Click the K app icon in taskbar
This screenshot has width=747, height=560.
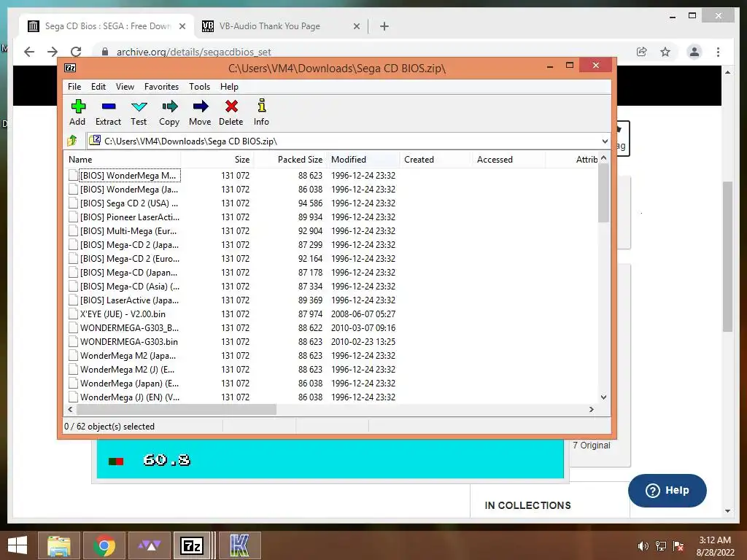(x=239, y=545)
